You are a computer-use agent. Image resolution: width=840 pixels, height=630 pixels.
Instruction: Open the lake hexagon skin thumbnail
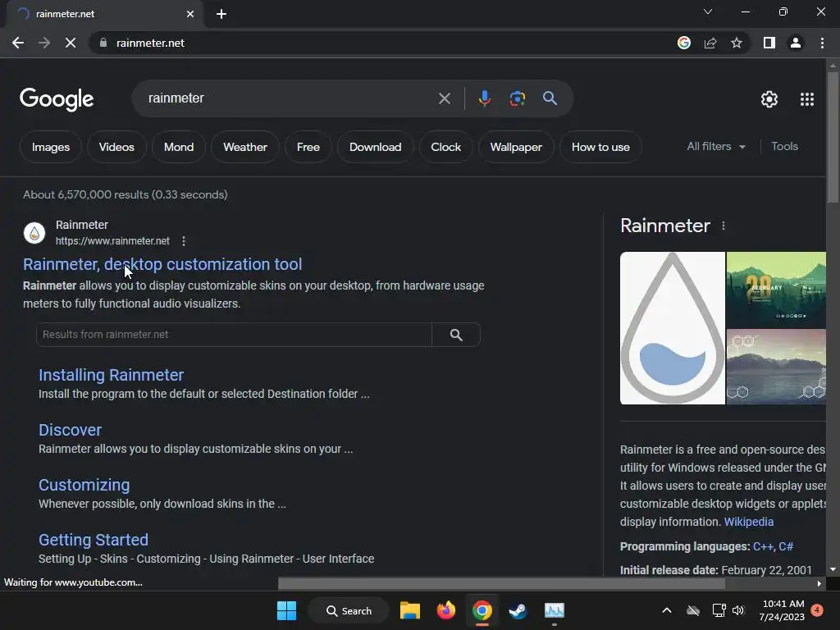tap(776, 367)
